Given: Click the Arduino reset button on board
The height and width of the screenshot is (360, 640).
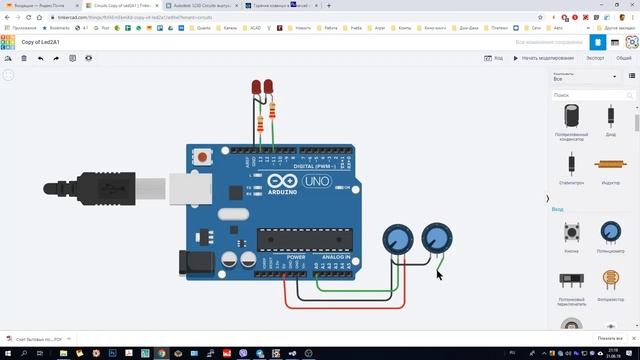Looking at the screenshot, I should (202, 157).
